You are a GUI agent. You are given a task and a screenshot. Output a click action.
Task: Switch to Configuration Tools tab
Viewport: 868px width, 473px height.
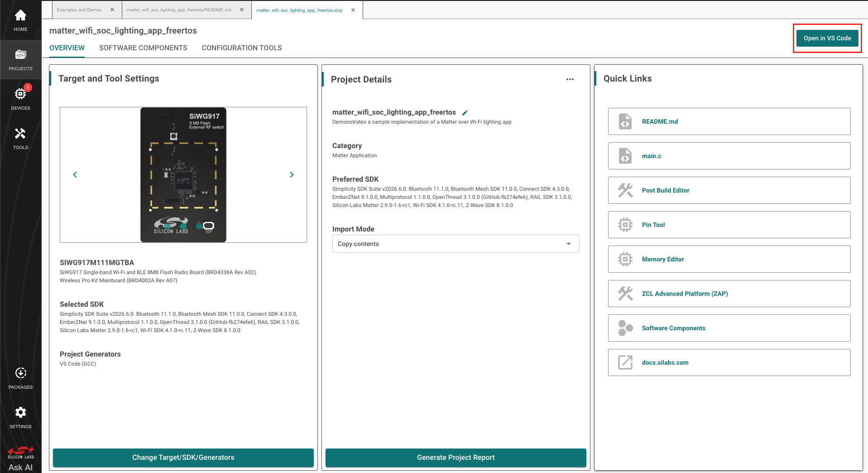[242, 48]
